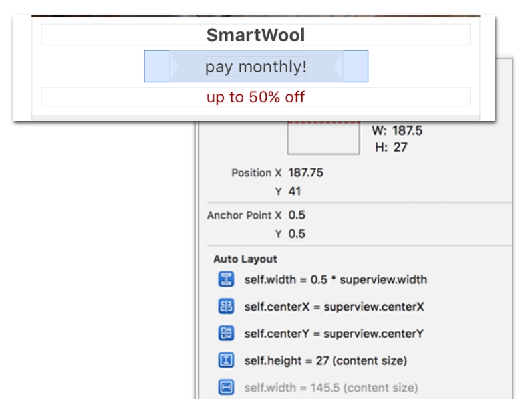
Task: Select the SmartWool title label
Action: [255, 35]
